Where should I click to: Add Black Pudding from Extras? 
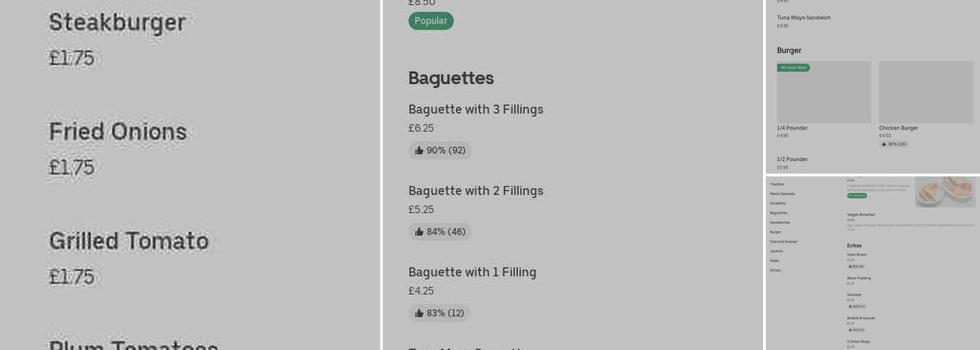[859, 278]
